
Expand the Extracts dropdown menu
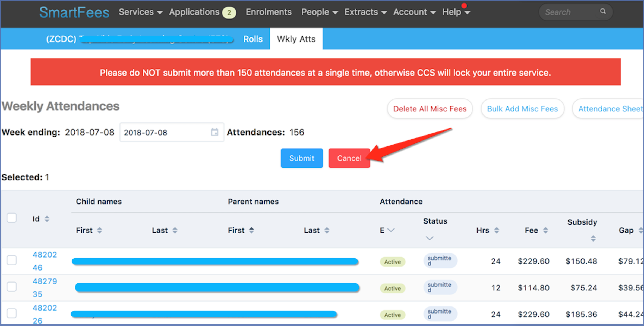point(365,12)
